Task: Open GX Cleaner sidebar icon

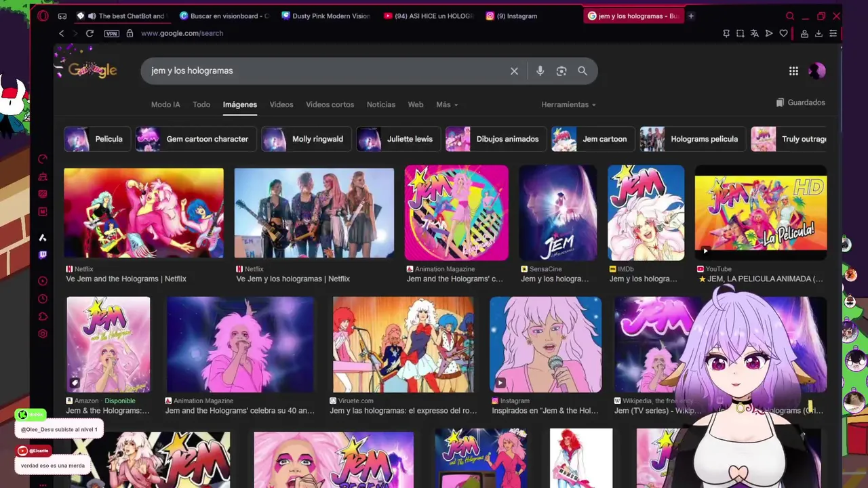Action: point(43,177)
